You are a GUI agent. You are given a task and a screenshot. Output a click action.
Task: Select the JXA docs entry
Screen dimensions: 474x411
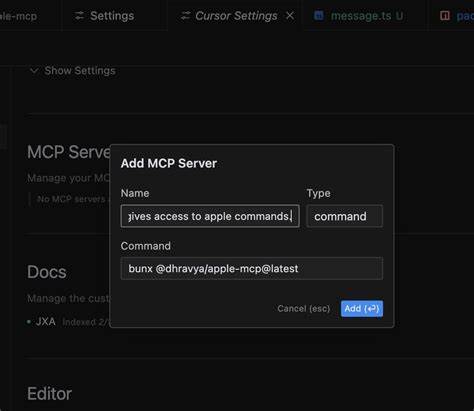46,322
